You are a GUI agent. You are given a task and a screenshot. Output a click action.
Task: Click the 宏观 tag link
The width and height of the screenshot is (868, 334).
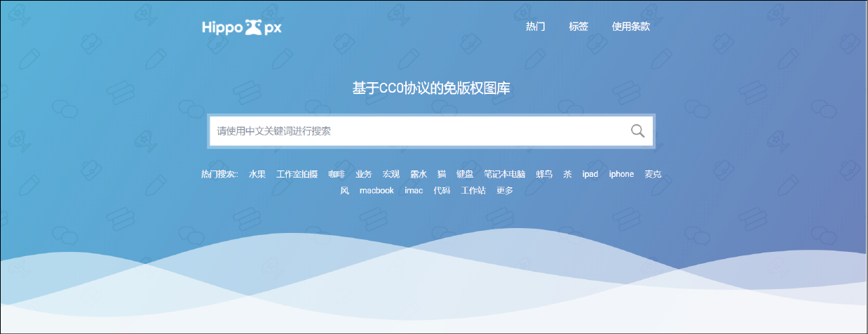pyautogui.click(x=391, y=174)
